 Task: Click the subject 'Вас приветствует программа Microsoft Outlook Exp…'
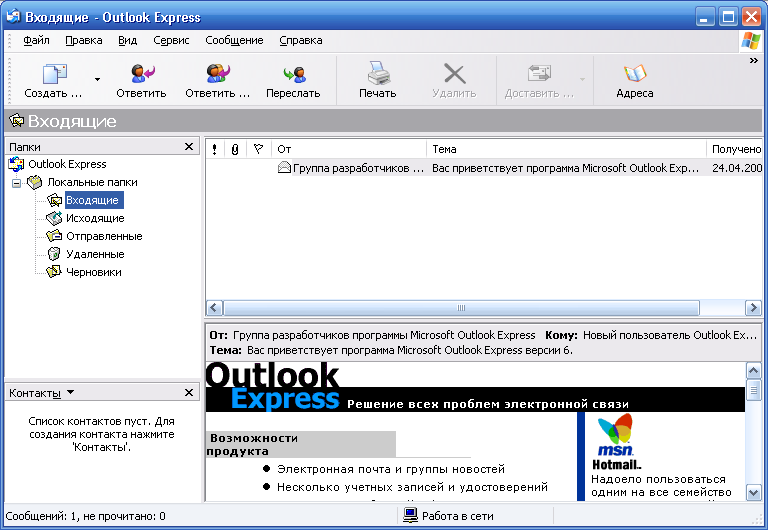565,168
